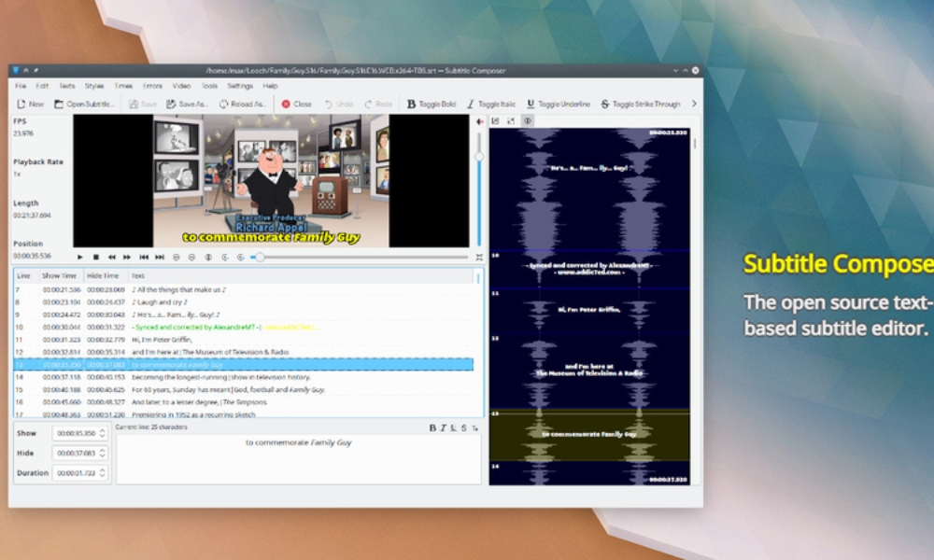934x560 pixels.
Task: Select line 7 "All the things that make us"
Action: [244, 290]
